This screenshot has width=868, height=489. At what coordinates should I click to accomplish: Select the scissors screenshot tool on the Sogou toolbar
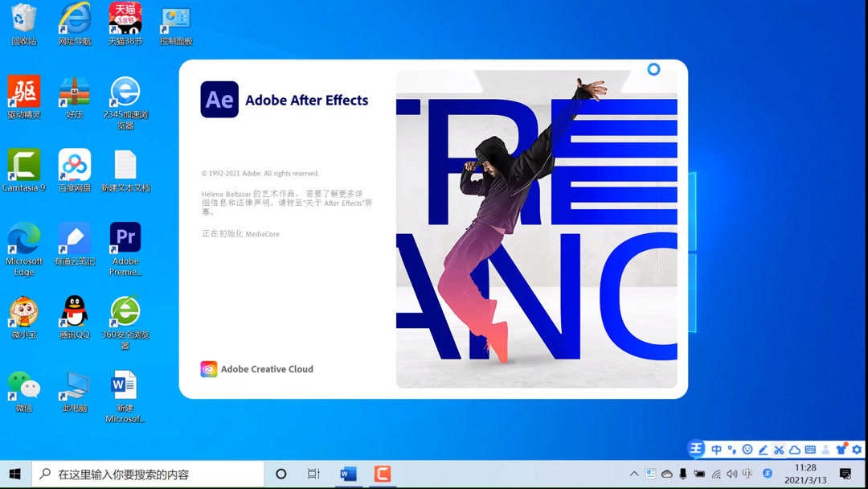click(x=778, y=450)
